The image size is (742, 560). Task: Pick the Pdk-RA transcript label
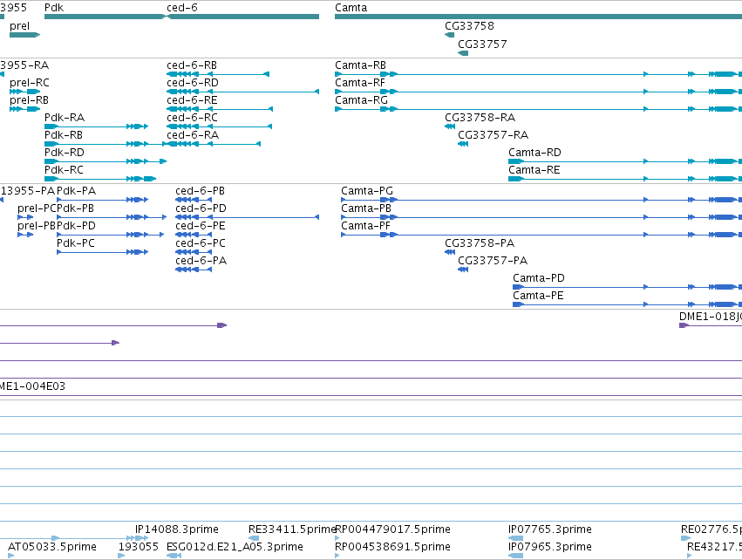(x=65, y=118)
